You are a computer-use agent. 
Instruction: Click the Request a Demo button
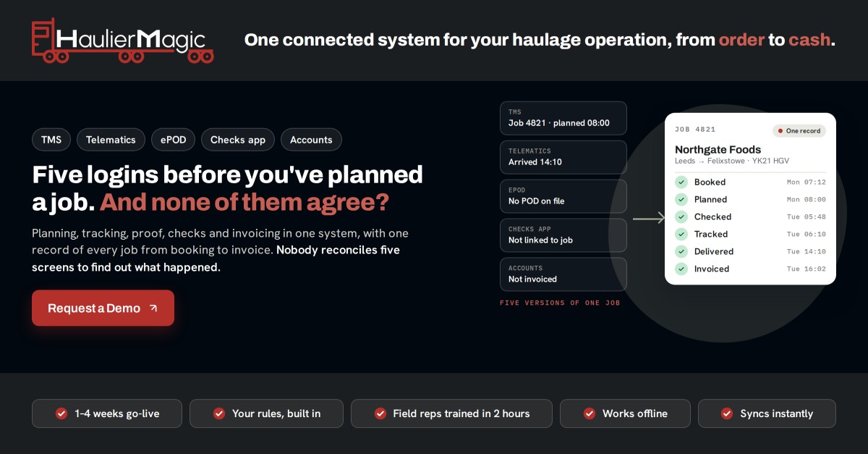point(103,308)
